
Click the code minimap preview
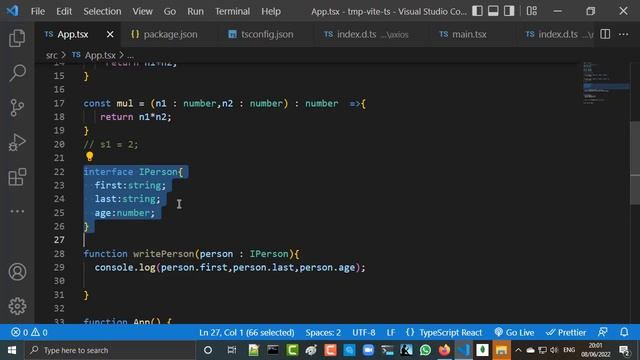pyautogui.click(x=606, y=84)
